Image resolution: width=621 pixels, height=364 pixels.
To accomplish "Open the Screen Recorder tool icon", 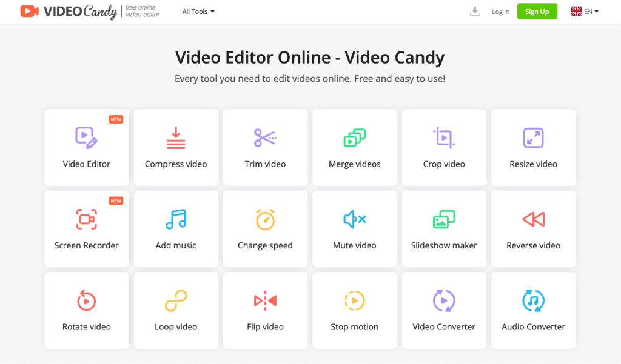I will pyautogui.click(x=86, y=219).
